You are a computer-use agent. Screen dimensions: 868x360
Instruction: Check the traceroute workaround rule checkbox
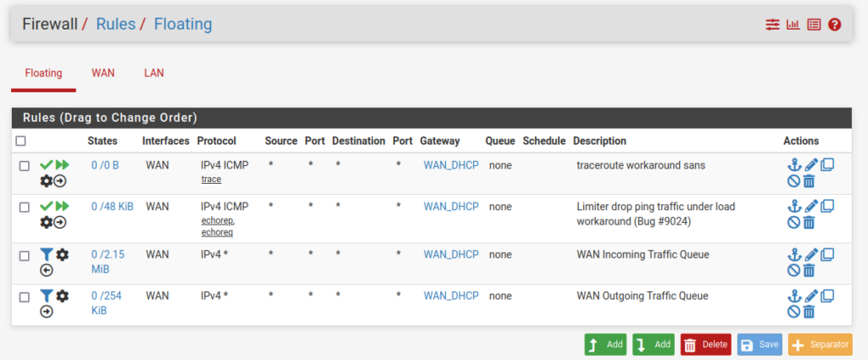[25, 166]
